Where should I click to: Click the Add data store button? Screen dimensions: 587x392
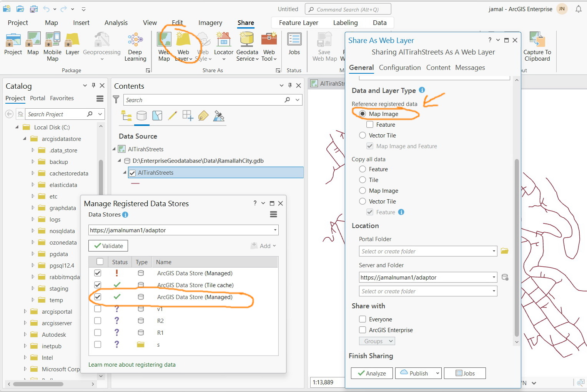click(x=263, y=246)
